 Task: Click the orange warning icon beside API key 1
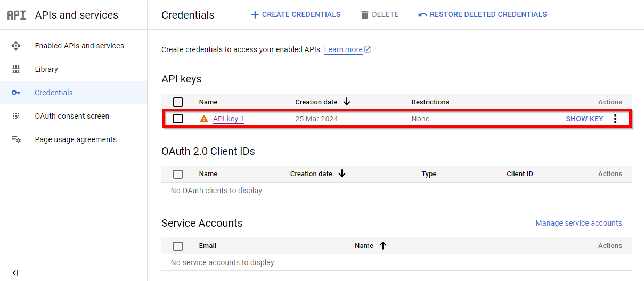tap(204, 119)
